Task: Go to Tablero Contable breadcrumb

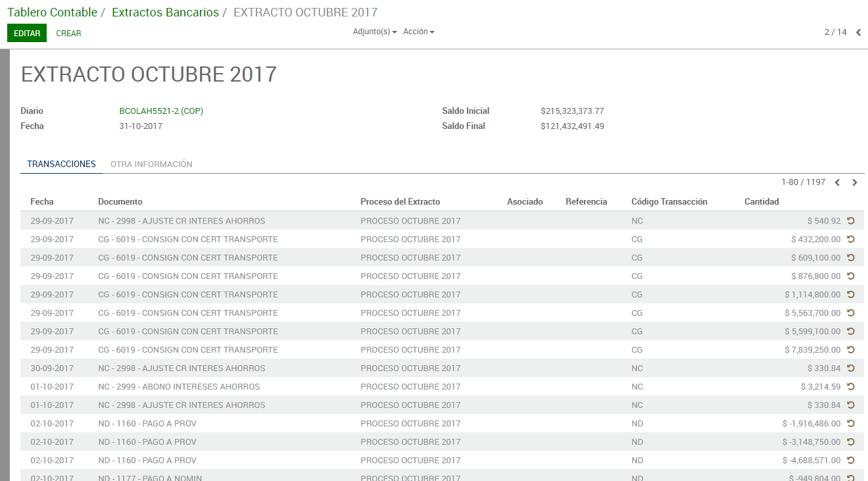Action: point(52,13)
